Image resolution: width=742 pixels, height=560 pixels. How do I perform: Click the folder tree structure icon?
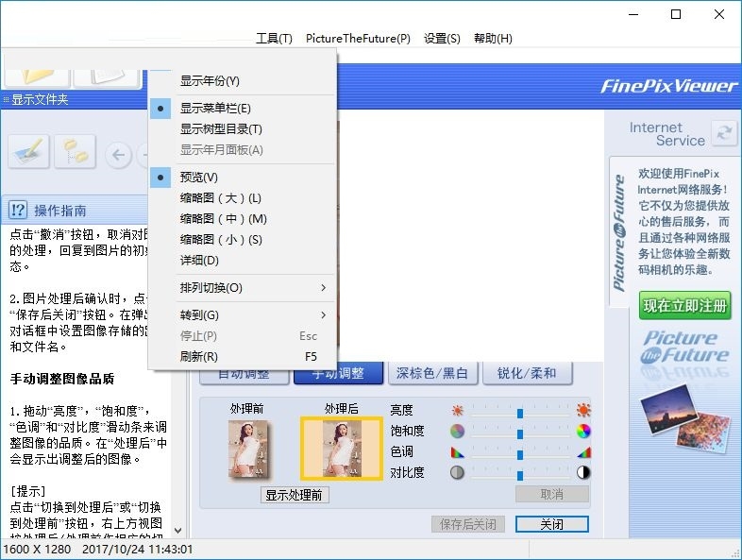coord(76,151)
